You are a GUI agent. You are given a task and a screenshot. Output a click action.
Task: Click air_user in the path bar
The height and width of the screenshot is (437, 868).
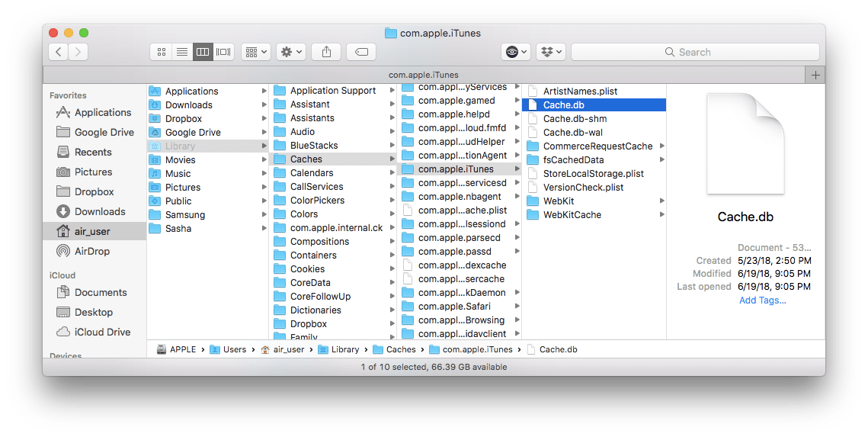pyautogui.click(x=282, y=349)
